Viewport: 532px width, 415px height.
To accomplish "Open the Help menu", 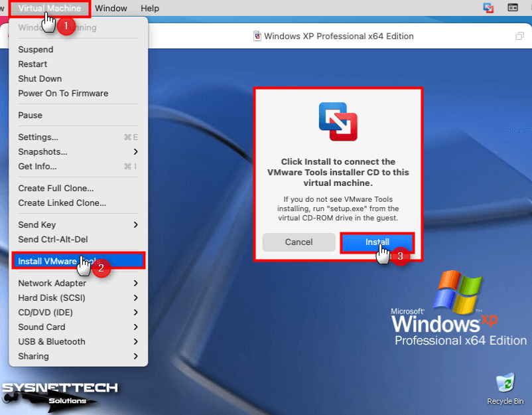I will coord(150,8).
